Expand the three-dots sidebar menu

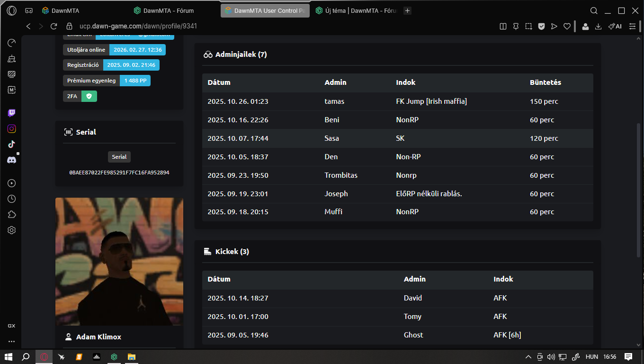tap(12, 341)
